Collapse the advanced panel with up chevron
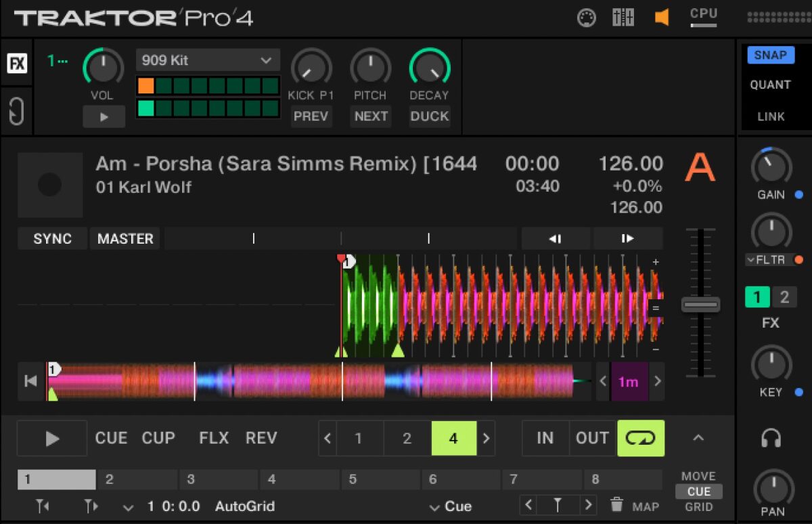 coord(698,438)
